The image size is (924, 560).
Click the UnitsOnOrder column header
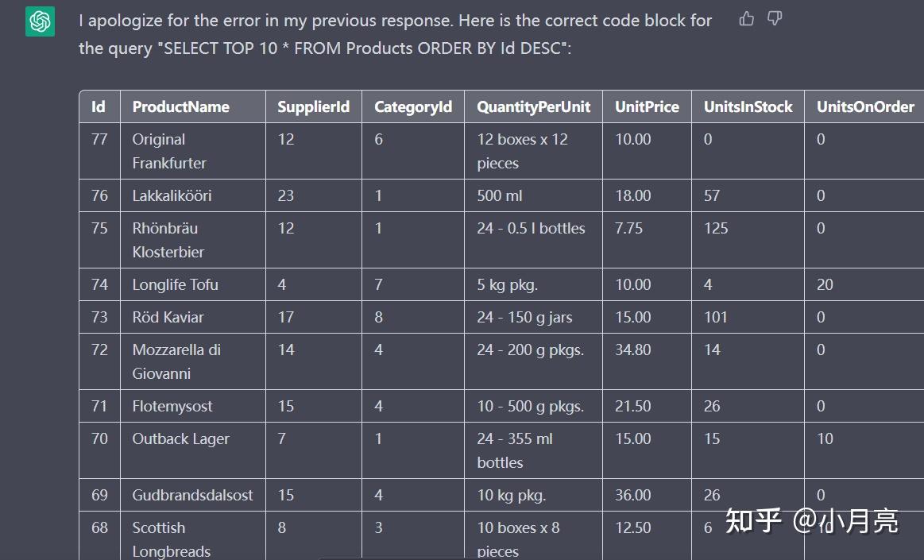click(865, 106)
